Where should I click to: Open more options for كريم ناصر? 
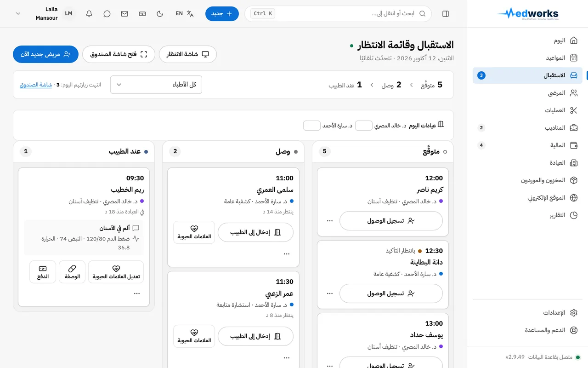330,221
